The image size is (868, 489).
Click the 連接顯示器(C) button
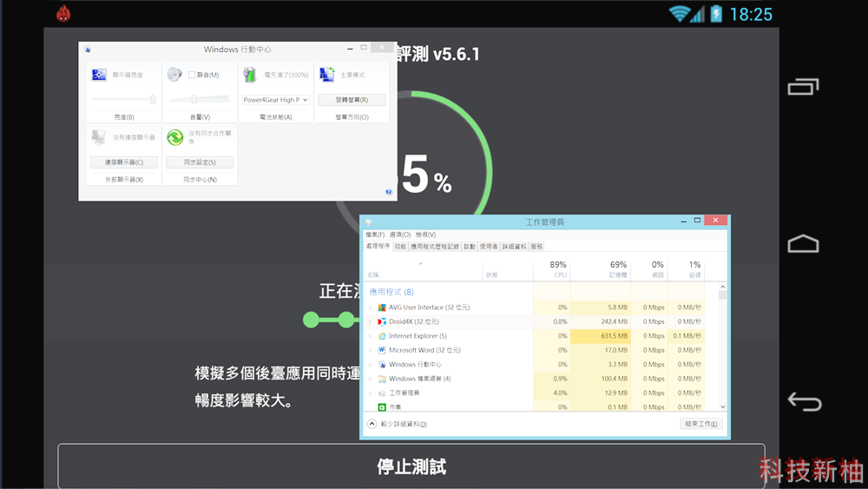point(124,162)
